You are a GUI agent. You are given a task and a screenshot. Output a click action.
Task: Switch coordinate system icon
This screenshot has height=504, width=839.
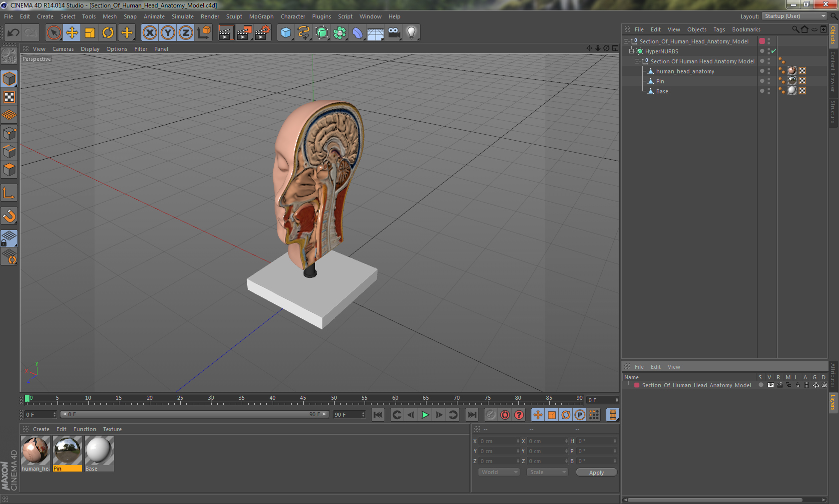point(204,33)
